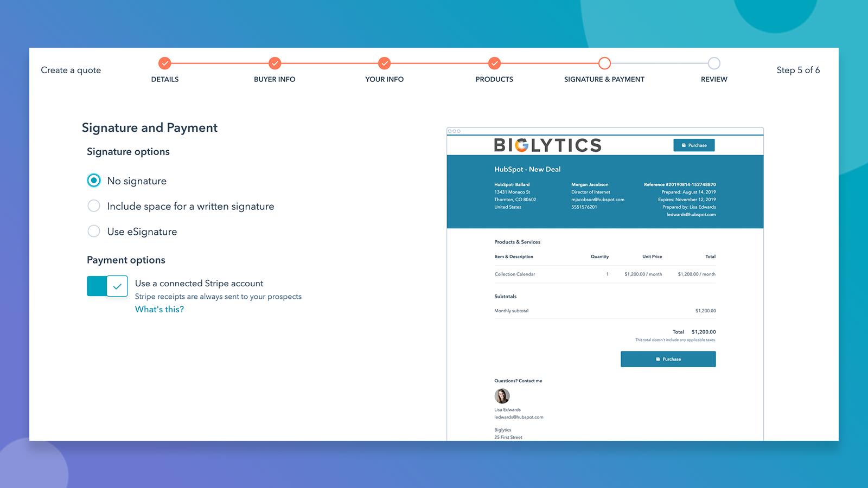Click the completed Details step checkmark
Screen dimensions: 868x488
point(165,63)
